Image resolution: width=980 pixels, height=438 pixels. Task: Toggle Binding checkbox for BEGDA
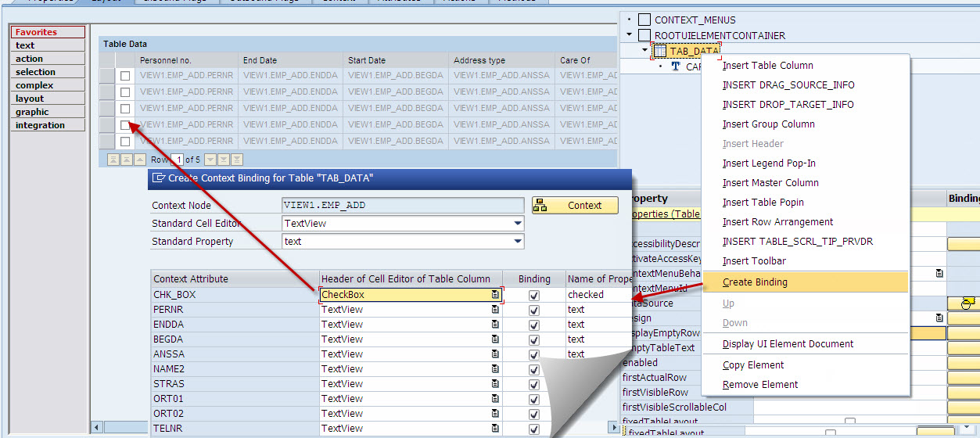click(x=534, y=339)
